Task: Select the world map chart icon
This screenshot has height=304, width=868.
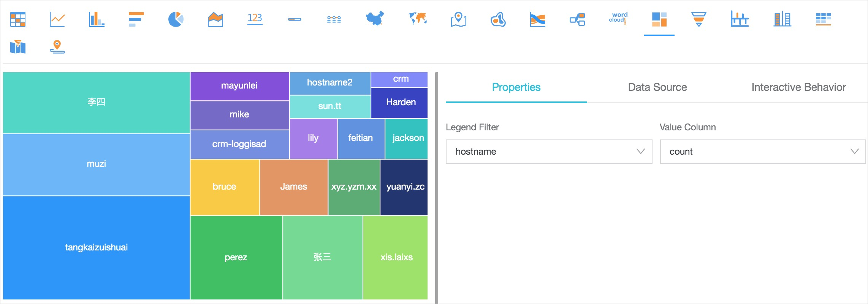Action: pos(417,19)
